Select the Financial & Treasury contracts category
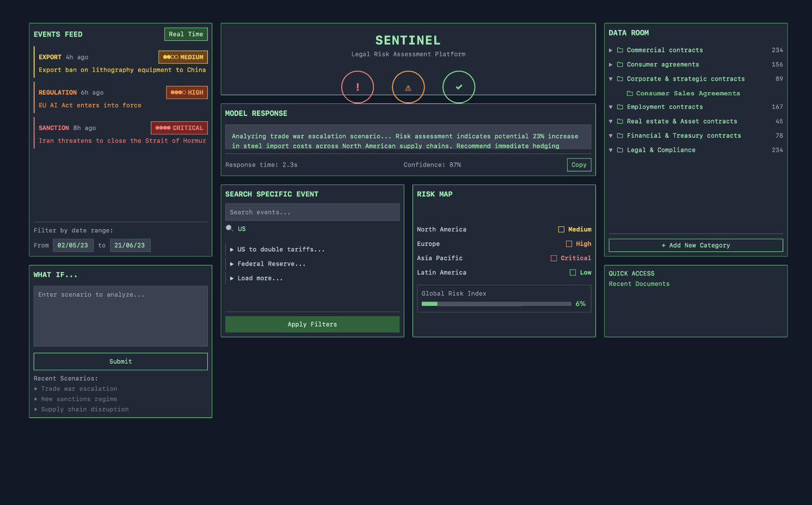 click(684, 136)
